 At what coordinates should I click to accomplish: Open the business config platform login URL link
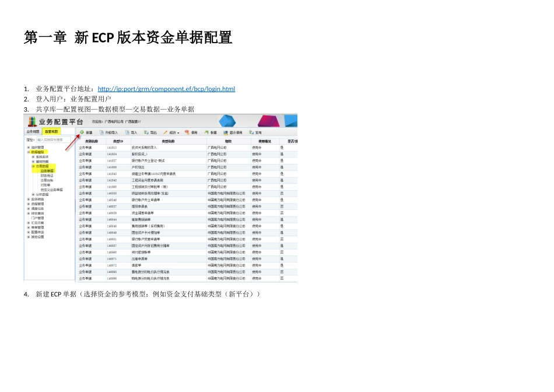pyautogui.click(x=166, y=89)
